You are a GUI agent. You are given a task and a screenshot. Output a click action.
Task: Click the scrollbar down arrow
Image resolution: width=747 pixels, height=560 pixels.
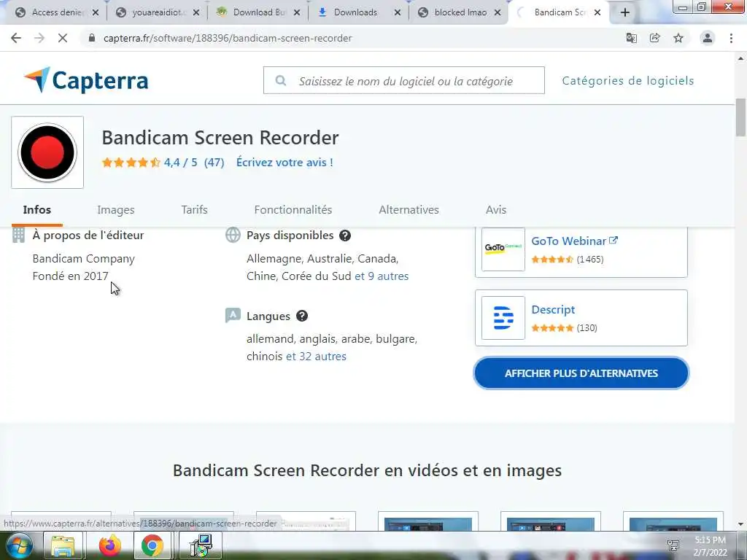point(741,524)
